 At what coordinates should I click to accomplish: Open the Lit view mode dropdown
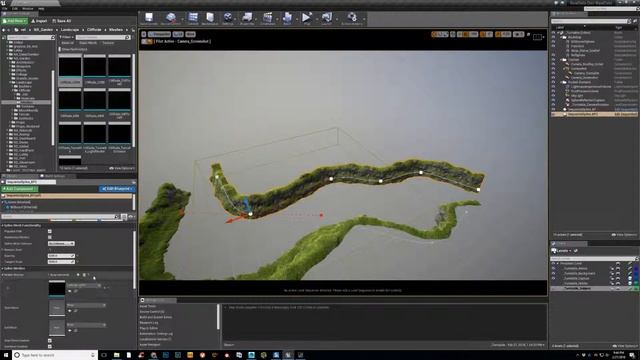point(178,34)
